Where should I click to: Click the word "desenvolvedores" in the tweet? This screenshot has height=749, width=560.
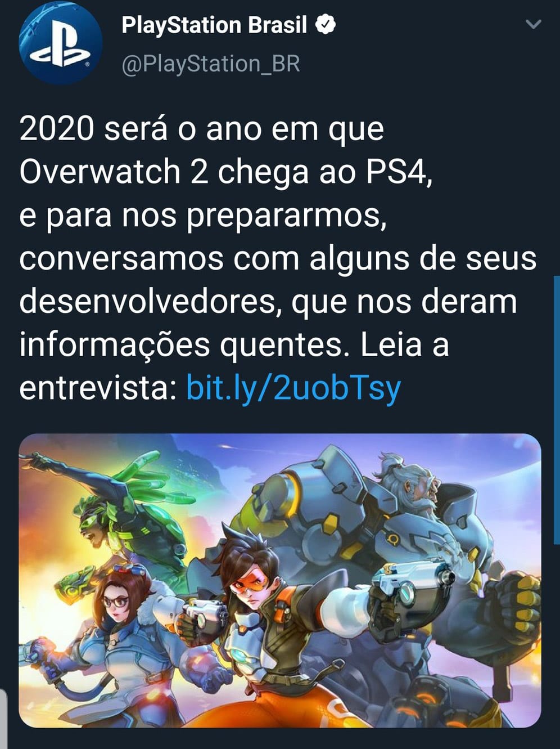tap(147, 302)
